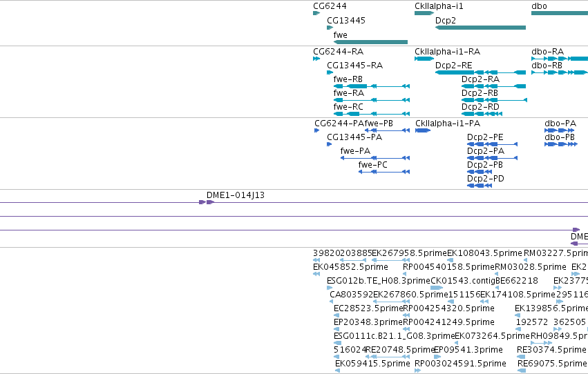Viewport: 588px width, 374px height.
Task: Click the dbo-RB transcript label
Action: 547,66
